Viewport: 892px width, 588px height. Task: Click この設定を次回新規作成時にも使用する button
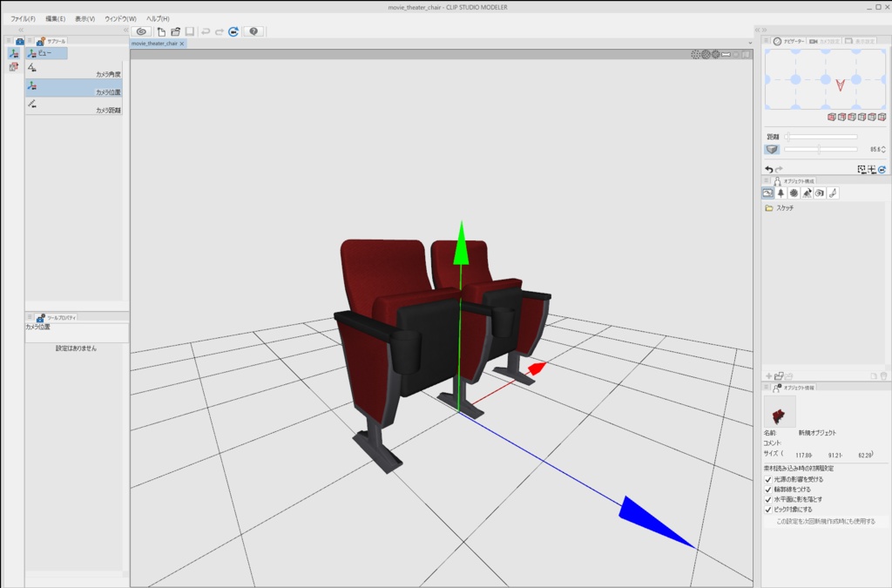(x=826, y=522)
